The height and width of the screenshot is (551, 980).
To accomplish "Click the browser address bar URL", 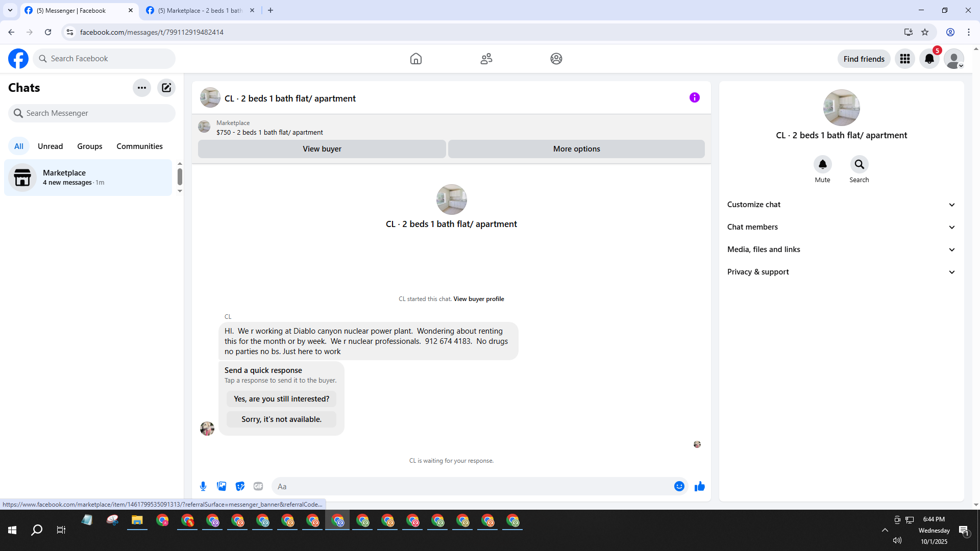I will (152, 32).
